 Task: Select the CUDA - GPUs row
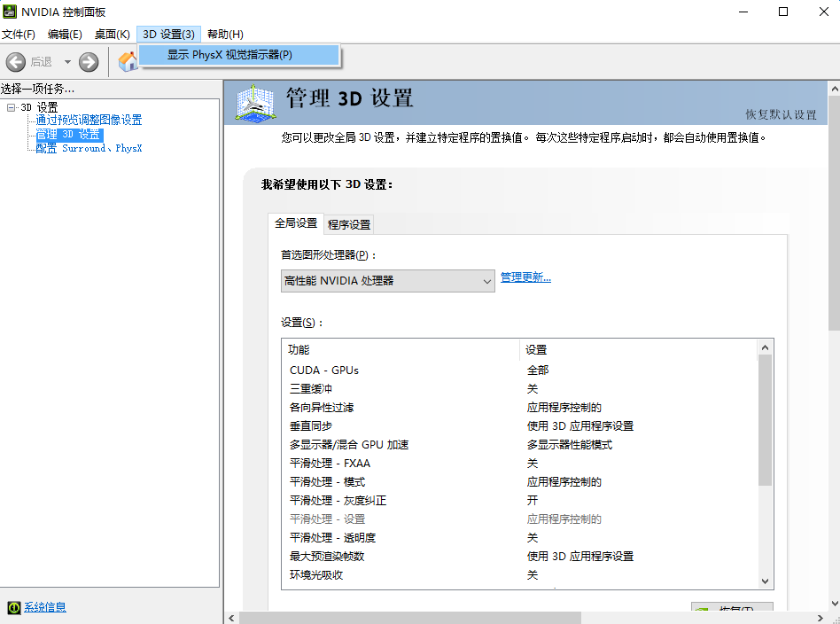(x=519, y=370)
